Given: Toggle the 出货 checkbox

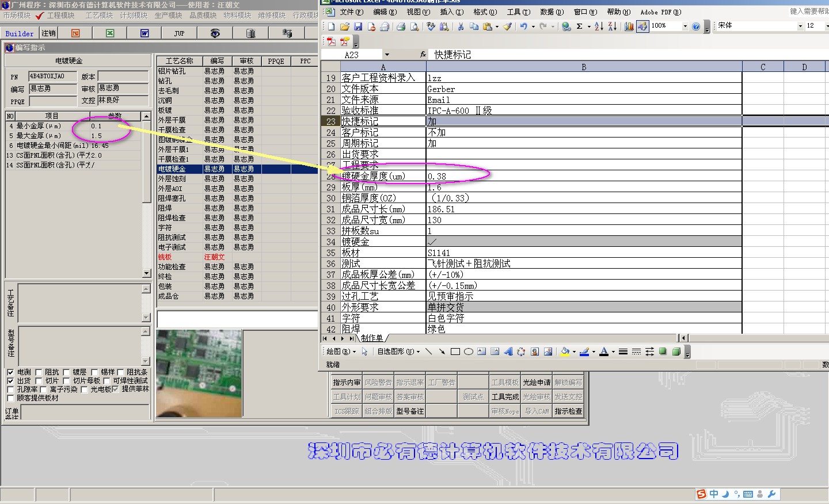Looking at the screenshot, I should (x=10, y=381).
